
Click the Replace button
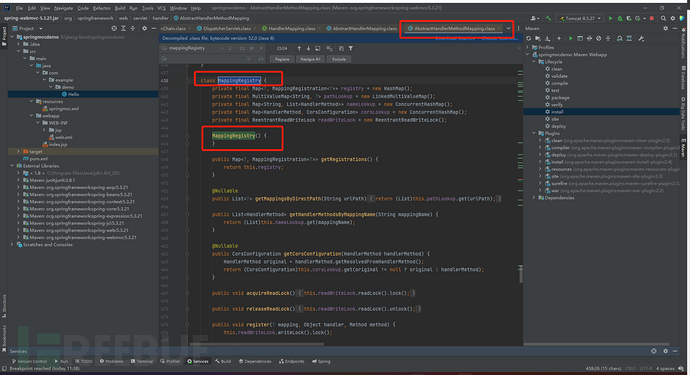pos(282,59)
